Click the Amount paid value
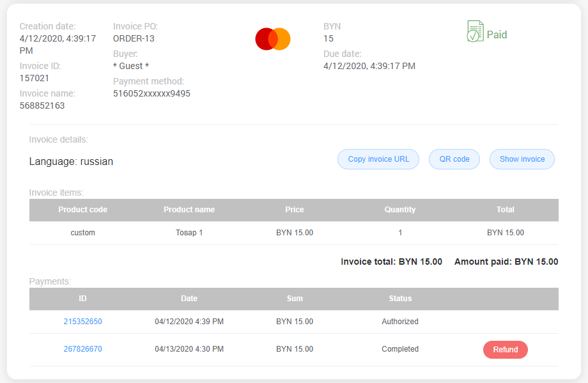588x383 pixels. (x=506, y=262)
